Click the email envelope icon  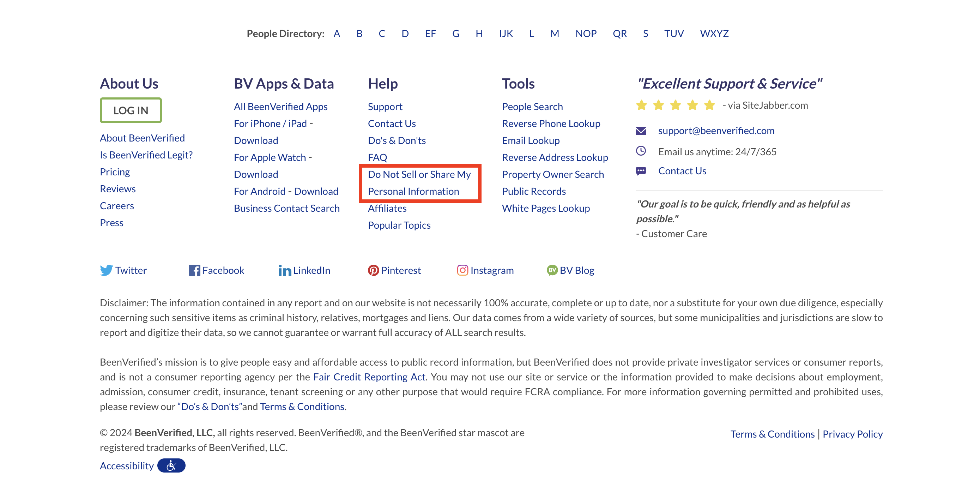click(641, 131)
